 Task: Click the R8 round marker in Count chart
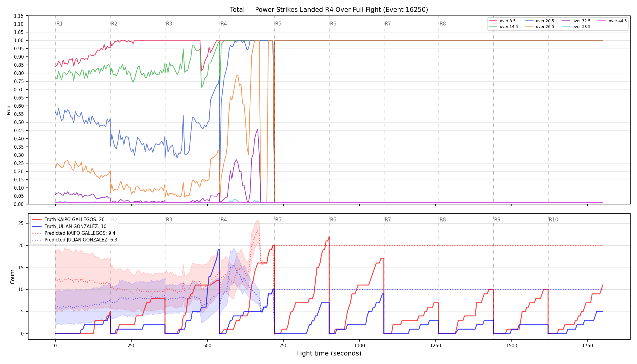click(443, 220)
